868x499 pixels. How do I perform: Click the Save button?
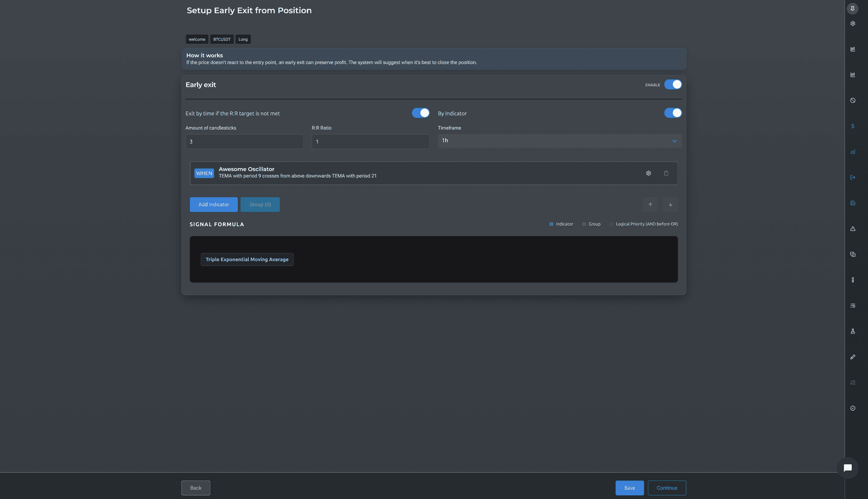[629, 488]
